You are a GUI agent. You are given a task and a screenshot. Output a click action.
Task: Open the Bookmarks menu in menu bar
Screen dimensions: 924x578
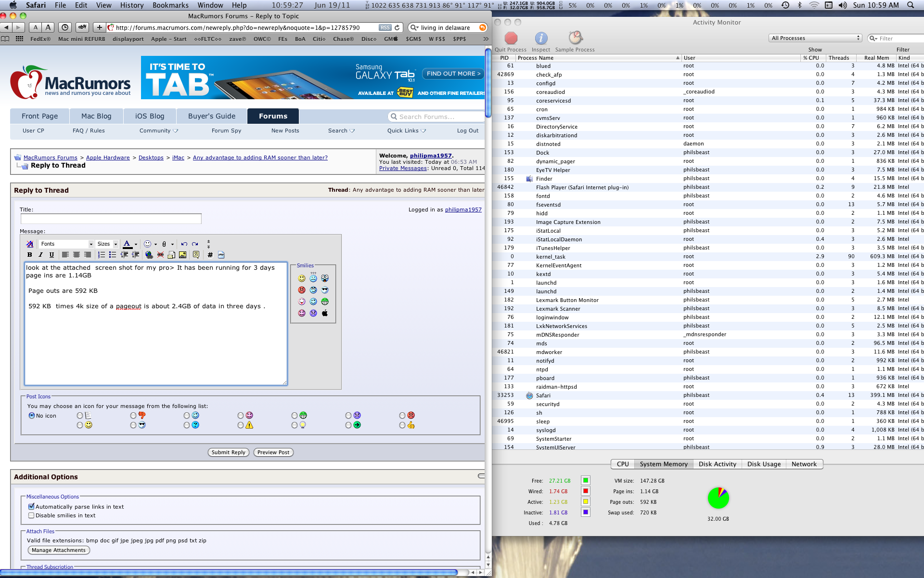coord(170,5)
